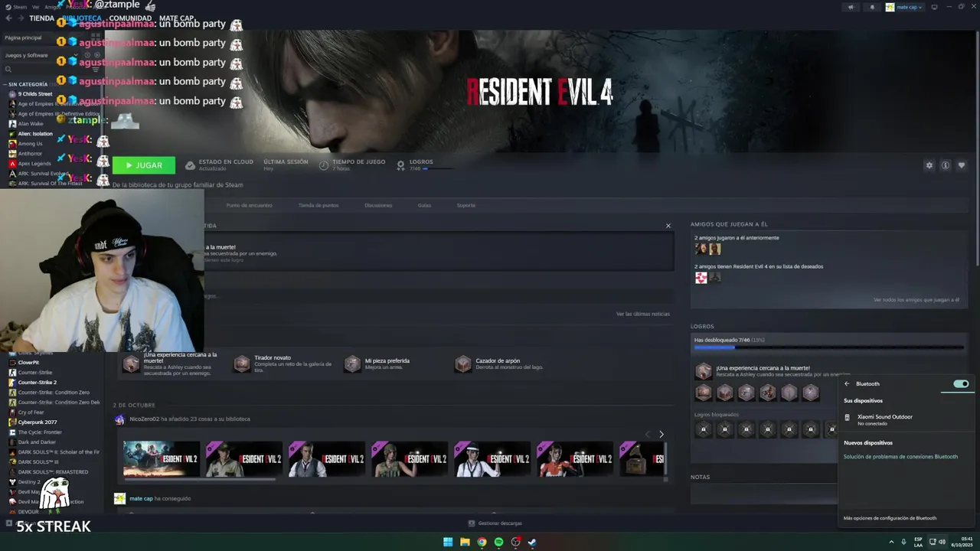Show next items in the activity carousel
Screen dimensions: 980x551
661,435
